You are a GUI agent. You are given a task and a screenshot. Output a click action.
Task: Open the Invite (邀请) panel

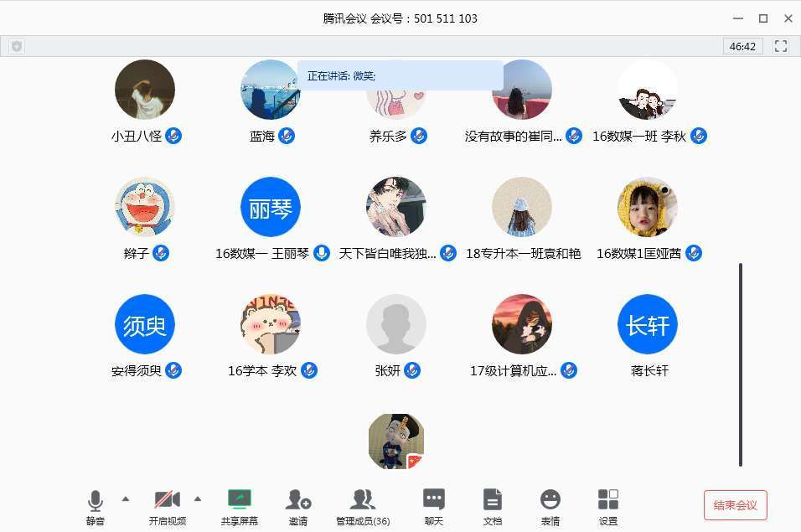(x=297, y=501)
